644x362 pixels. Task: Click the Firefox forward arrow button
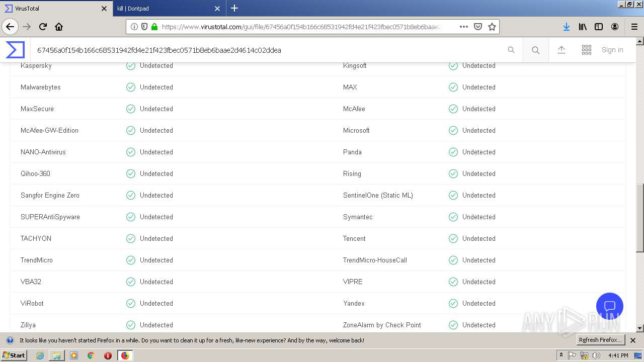tap(27, 27)
